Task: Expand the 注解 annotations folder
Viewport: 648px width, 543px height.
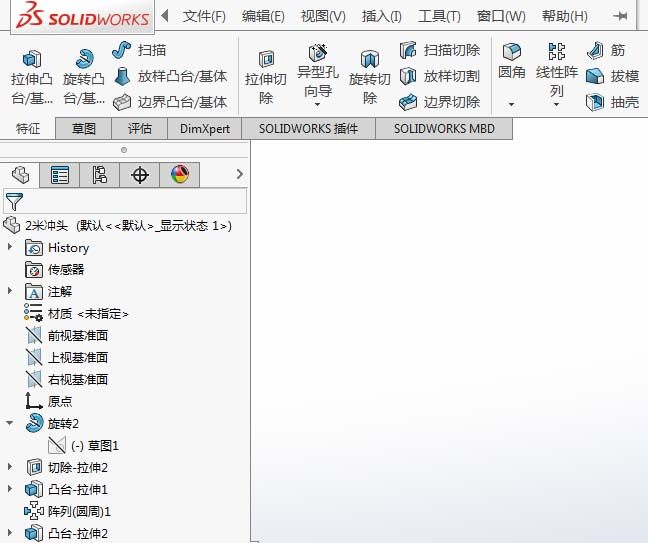Action: coord(10,291)
